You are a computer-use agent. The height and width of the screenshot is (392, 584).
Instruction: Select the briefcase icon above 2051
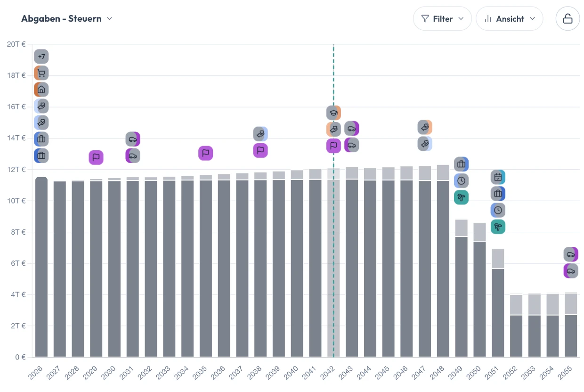point(498,194)
